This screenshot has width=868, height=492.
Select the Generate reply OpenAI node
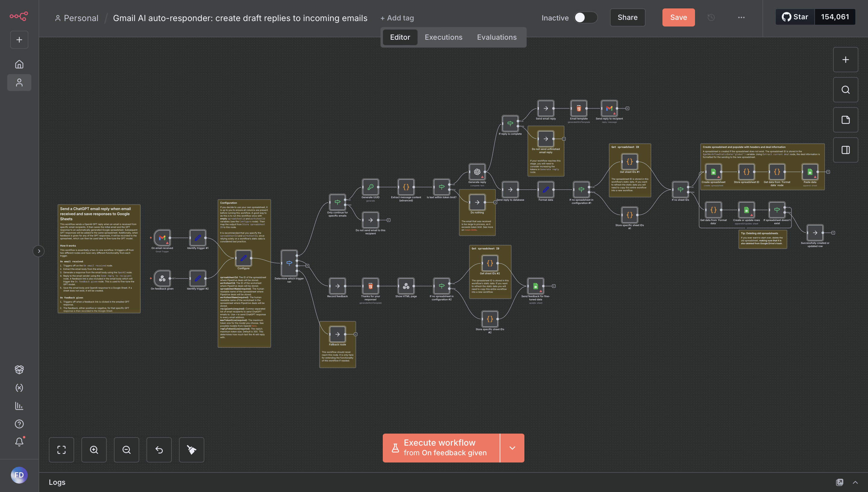pyautogui.click(x=477, y=172)
